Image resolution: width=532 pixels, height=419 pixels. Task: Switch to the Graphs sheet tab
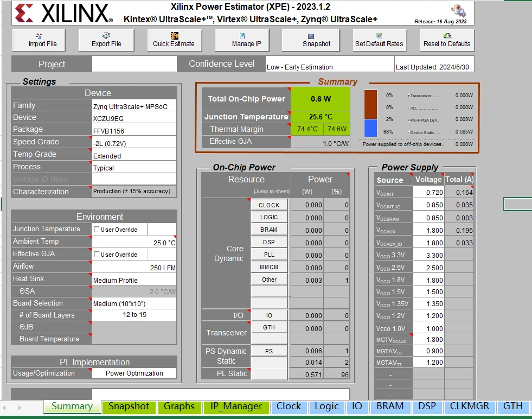pyautogui.click(x=179, y=407)
